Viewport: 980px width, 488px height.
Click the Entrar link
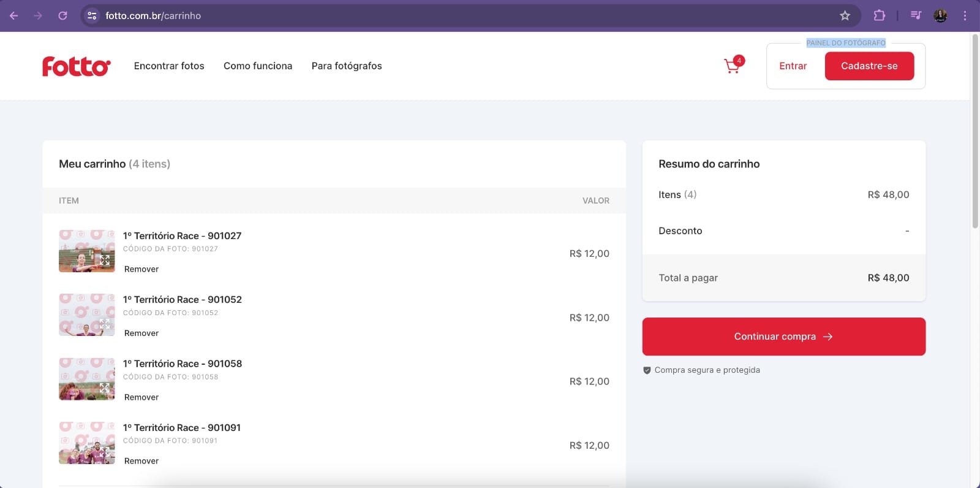793,66
